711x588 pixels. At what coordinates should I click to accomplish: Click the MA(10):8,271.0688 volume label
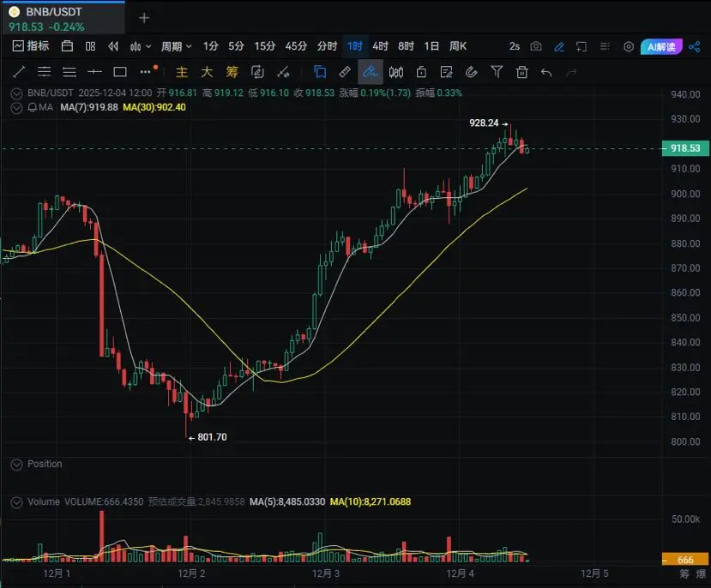(x=370, y=502)
